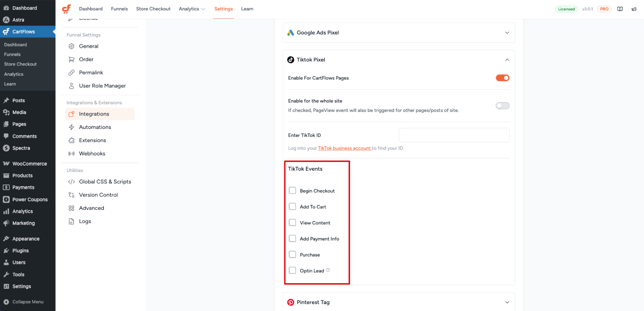The height and width of the screenshot is (311, 644).
Task: Click the Optin Lead help tooltip icon
Action: 328,270
